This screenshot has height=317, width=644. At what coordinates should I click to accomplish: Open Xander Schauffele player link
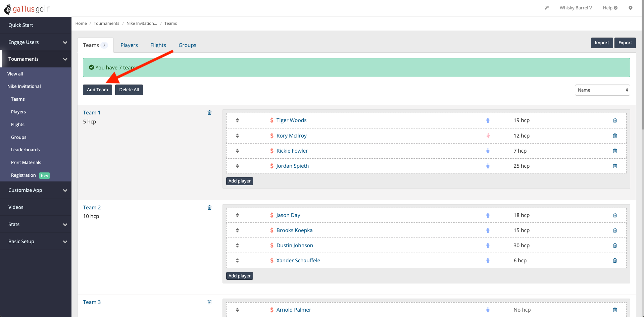(x=298, y=261)
